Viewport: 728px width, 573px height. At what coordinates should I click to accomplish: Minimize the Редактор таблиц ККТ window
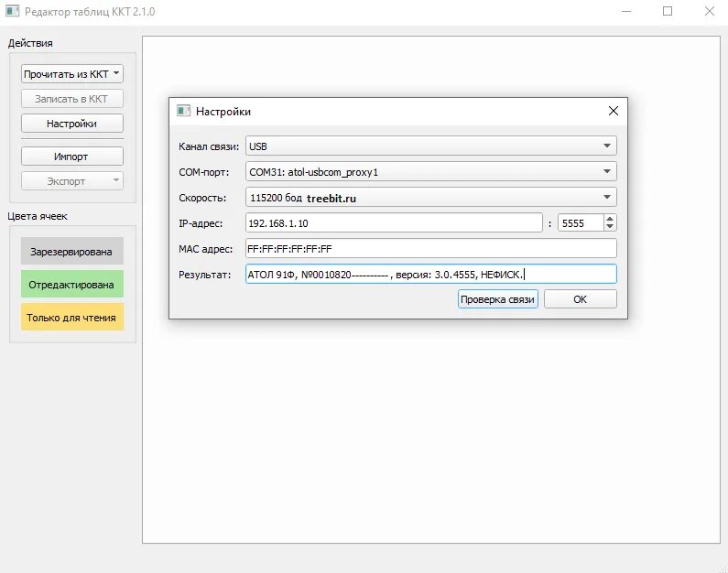tap(626, 11)
